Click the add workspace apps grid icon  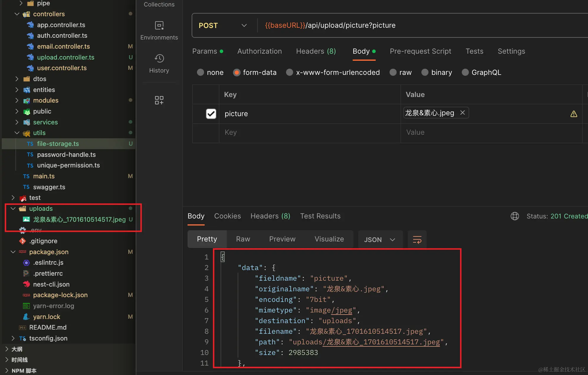tap(159, 100)
